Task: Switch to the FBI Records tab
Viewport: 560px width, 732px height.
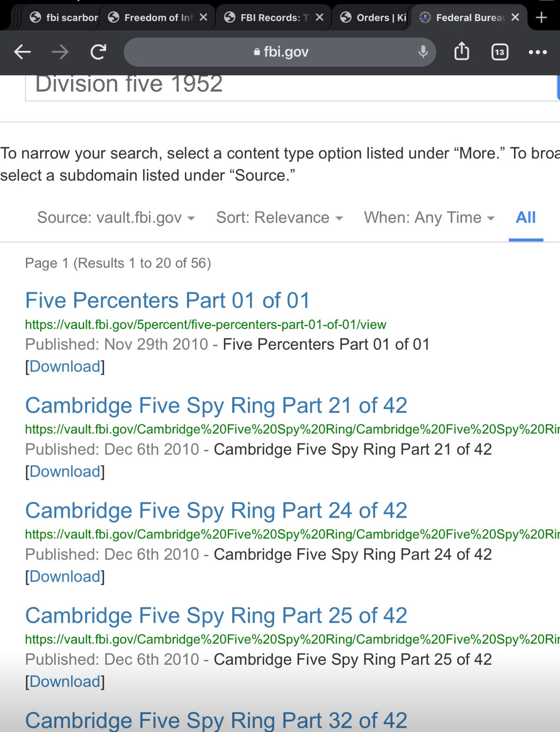Action: [x=269, y=17]
